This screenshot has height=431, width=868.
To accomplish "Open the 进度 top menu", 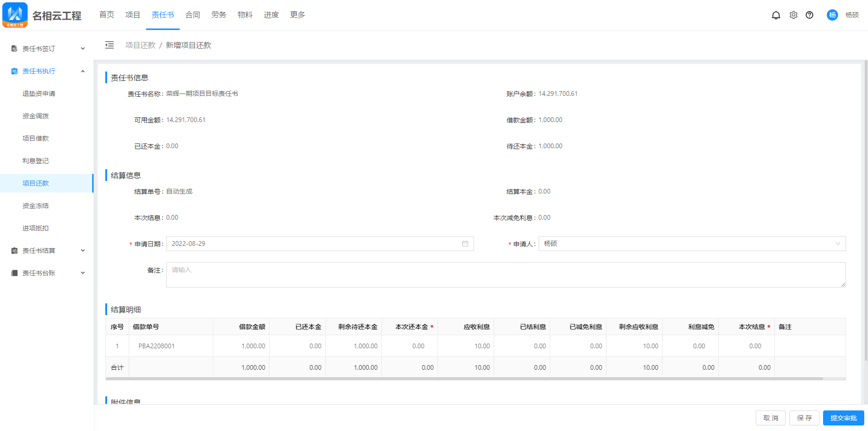I will pos(271,15).
